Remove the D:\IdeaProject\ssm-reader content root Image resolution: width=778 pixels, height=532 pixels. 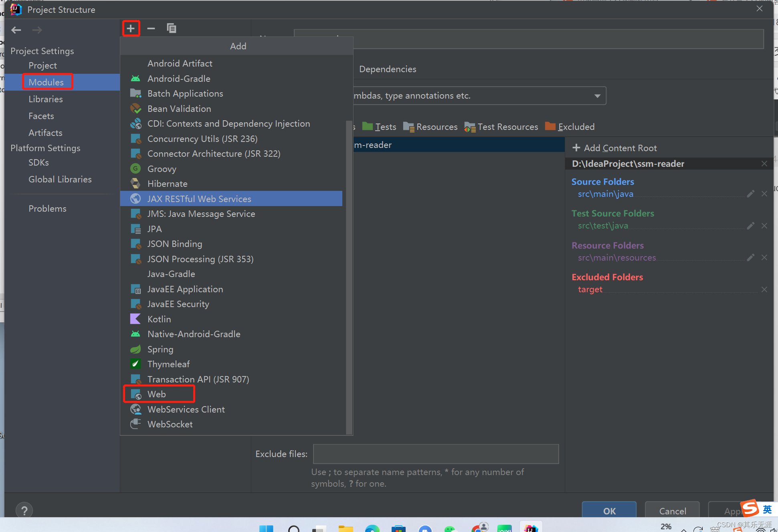click(x=764, y=164)
